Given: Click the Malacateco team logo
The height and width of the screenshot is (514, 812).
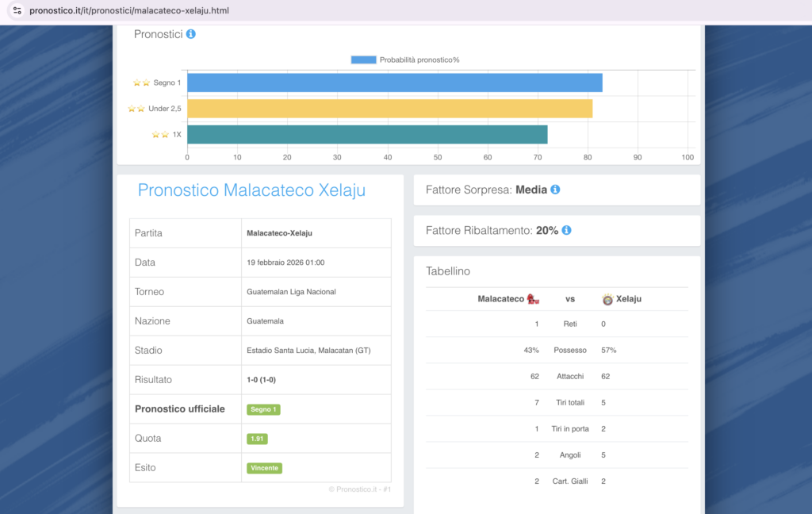Looking at the screenshot, I should click(x=533, y=299).
